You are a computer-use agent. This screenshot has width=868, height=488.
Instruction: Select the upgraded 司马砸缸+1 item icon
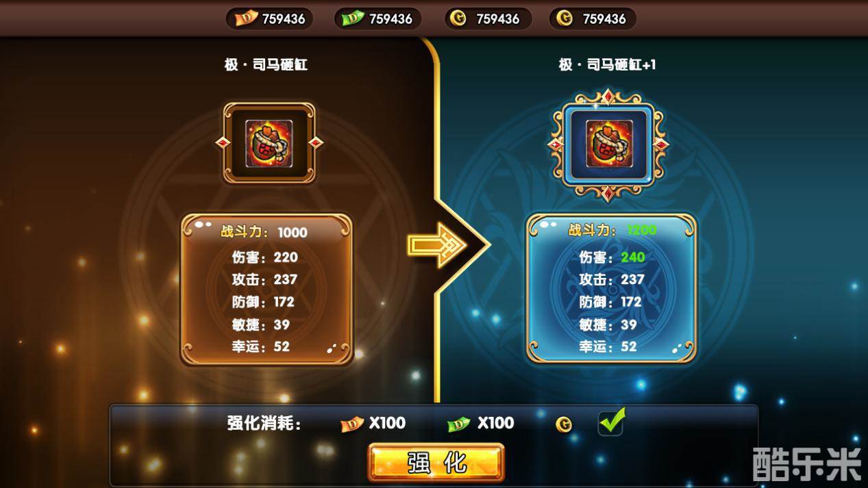(x=608, y=143)
